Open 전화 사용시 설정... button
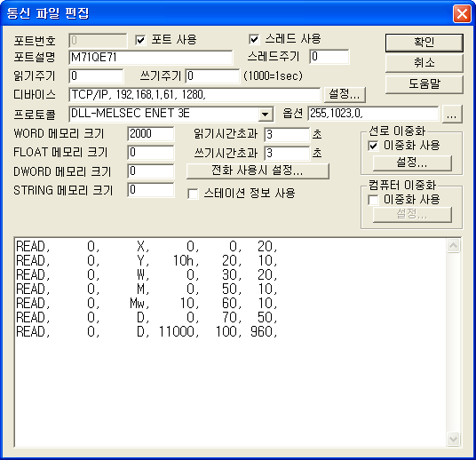 pos(258,171)
